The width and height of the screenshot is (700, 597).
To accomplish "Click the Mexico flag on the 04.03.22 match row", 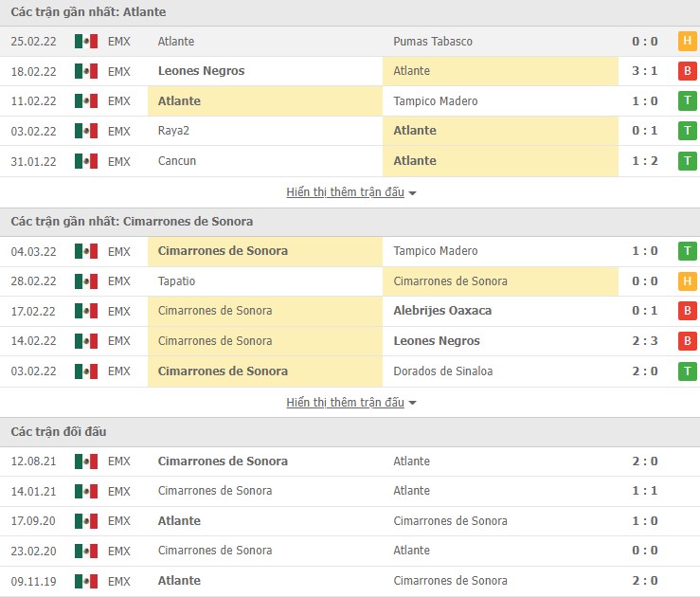I will point(86,251).
